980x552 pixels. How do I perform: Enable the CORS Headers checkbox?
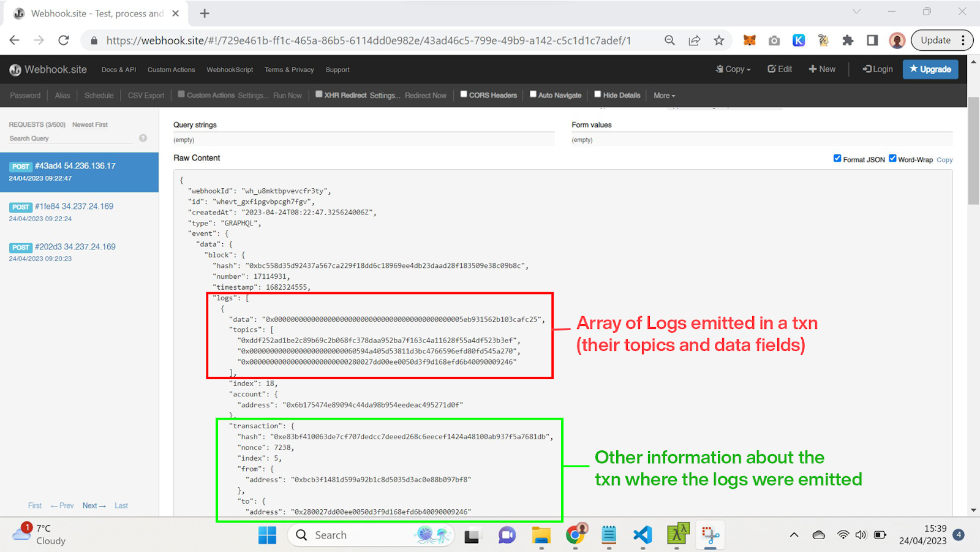click(x=464, y=94)
